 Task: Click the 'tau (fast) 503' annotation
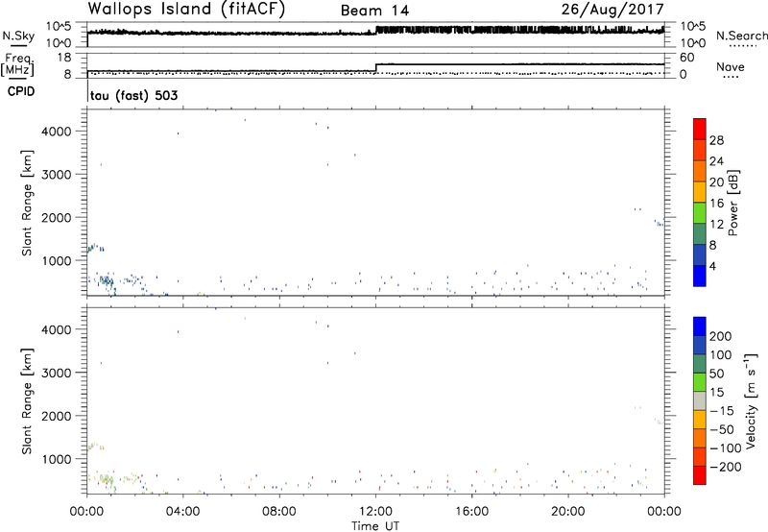133,95
